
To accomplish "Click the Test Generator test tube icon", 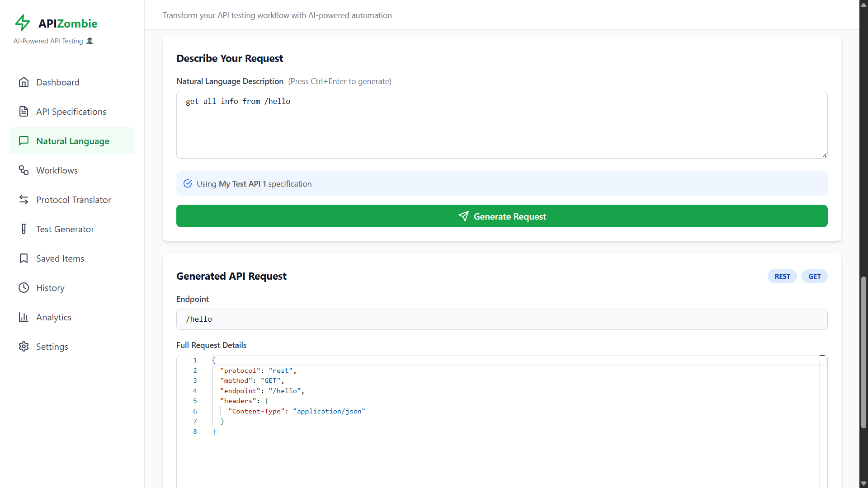I will (24, 229).
